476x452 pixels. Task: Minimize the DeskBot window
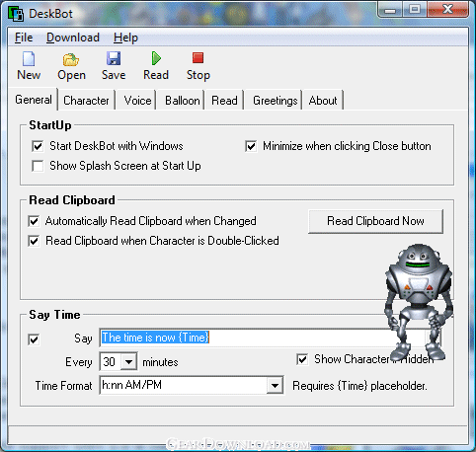pos(390,11)
